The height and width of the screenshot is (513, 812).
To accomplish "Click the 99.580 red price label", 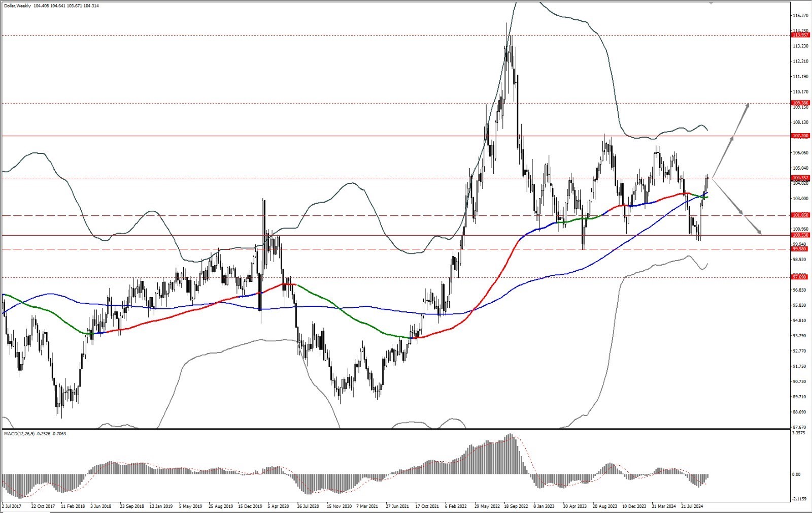I will coord(799,249).
